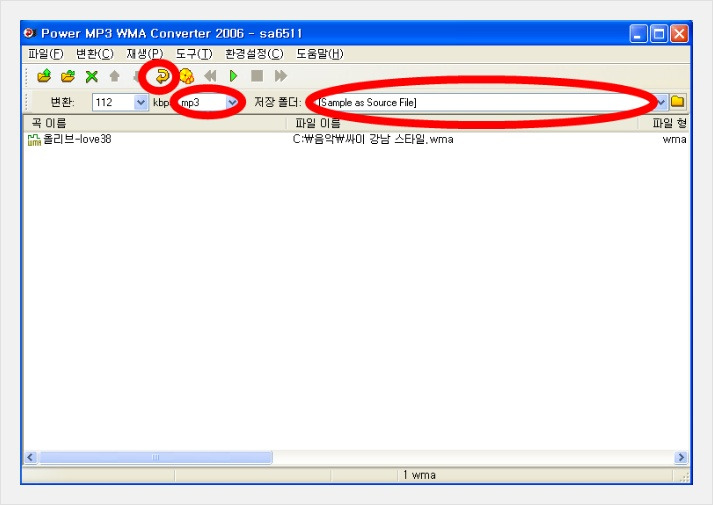Click the 1 wma status bar text
This screenshot has width=713, height=505.
pyautogui.click(x=419, y=475)
